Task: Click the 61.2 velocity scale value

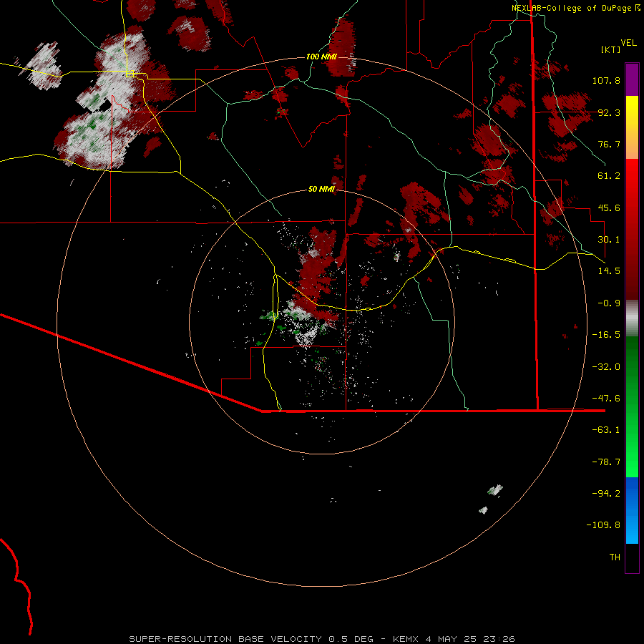Action: click(609, 176)
